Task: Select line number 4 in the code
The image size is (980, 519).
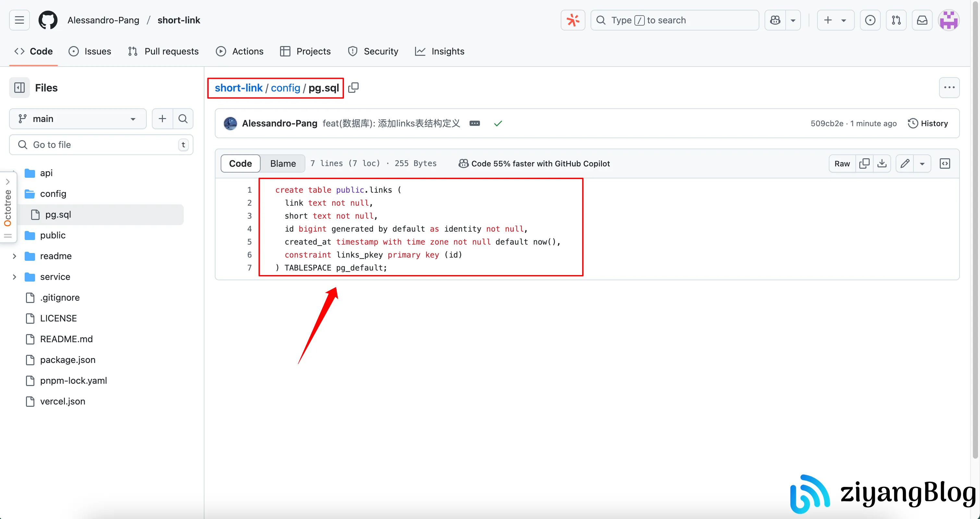Action: point(250,229)
